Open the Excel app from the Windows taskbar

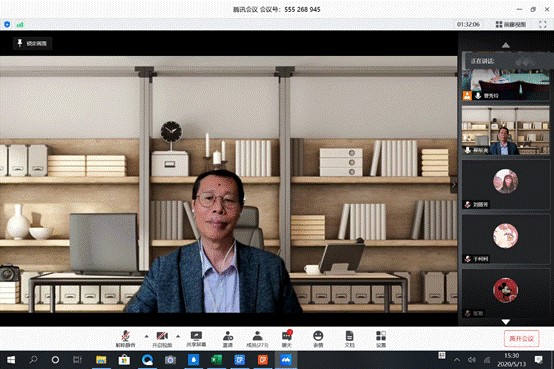(x=216, y=360)
